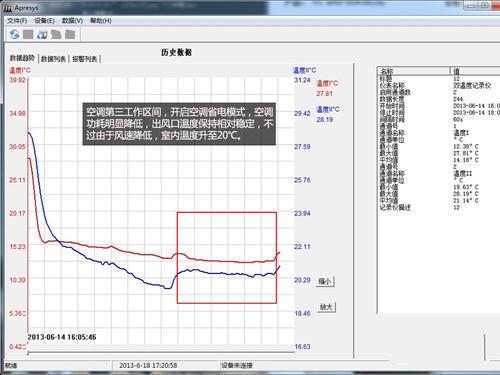The width and height of the screenshot is (500, 375).
Task: Open the 帮助(H) menu
Action: coord(101,21)
